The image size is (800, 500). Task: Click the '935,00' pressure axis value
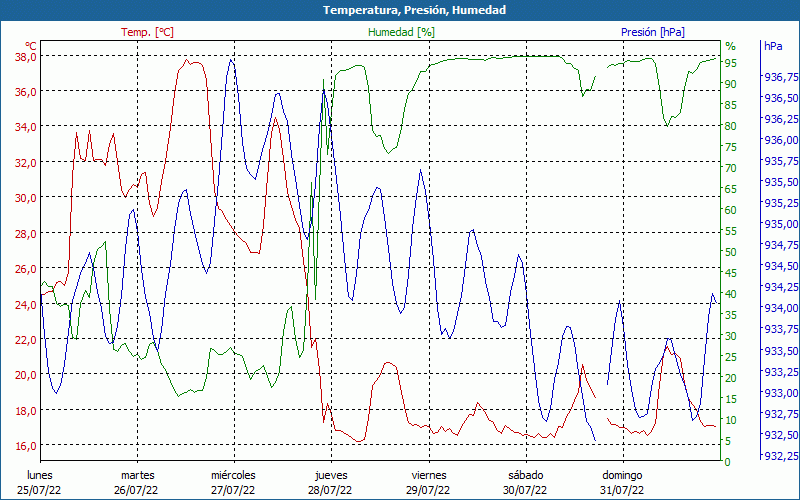click(781, 224)
